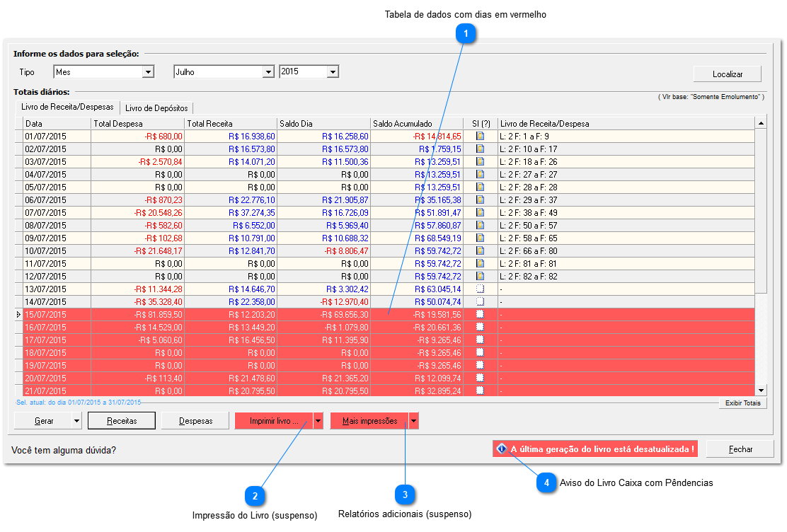Open the SI document icon for 02/07/2015
The image size is (787, 532).
tap(481, 149)
